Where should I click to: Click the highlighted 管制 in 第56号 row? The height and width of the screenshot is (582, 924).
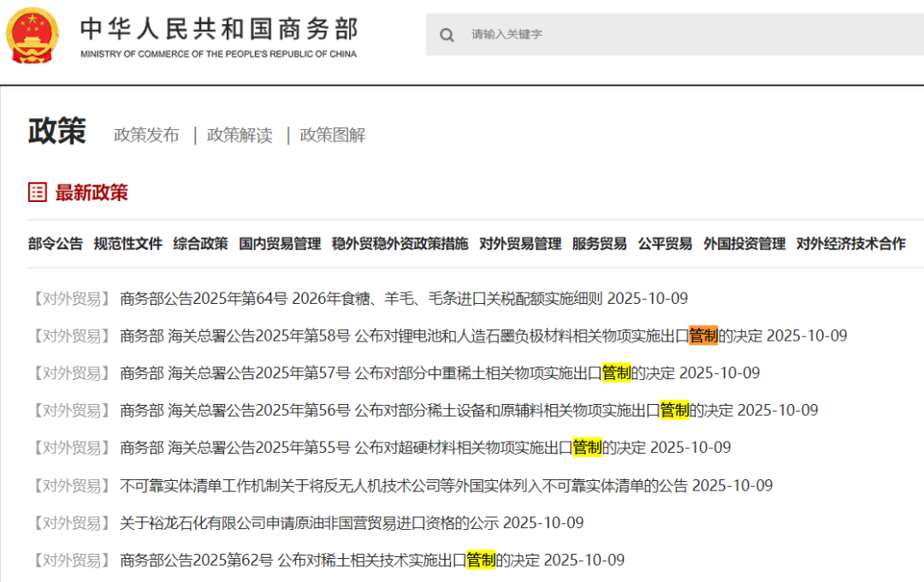pyautogui.click(x=675, y=410)
